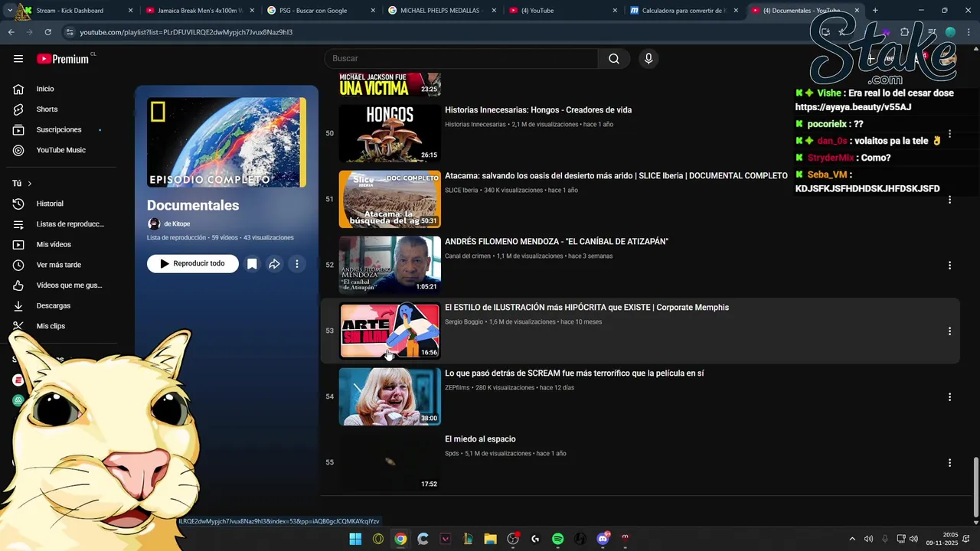Open options for Corporate Memphis video
Screen dimensions: 980x551
click(949, 331)
